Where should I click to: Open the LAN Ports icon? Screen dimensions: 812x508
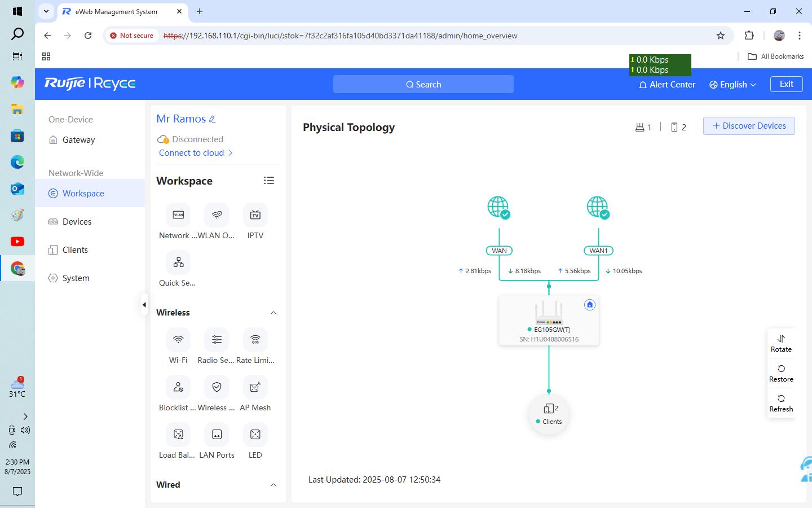click(x=217, y=435)
